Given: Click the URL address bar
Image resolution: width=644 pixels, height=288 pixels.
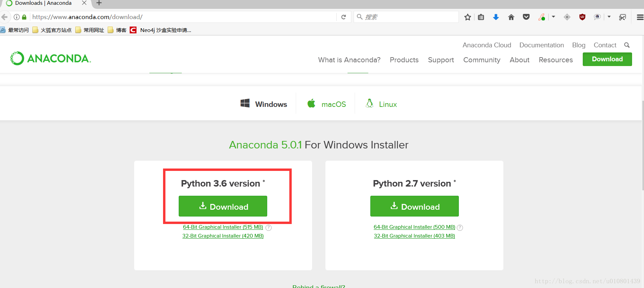Looking at the screenshot, I should (x=183, y=17).
